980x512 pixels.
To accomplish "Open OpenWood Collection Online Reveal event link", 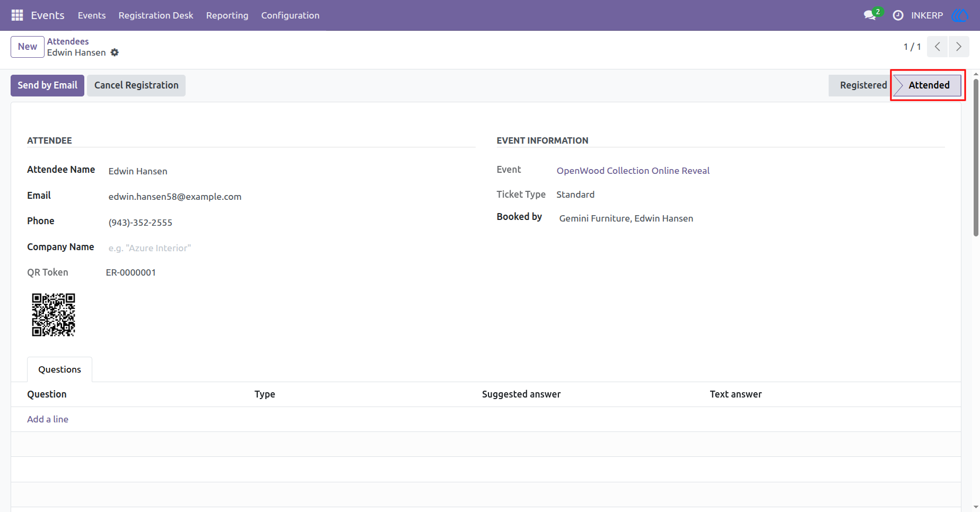I will (633, 171).
